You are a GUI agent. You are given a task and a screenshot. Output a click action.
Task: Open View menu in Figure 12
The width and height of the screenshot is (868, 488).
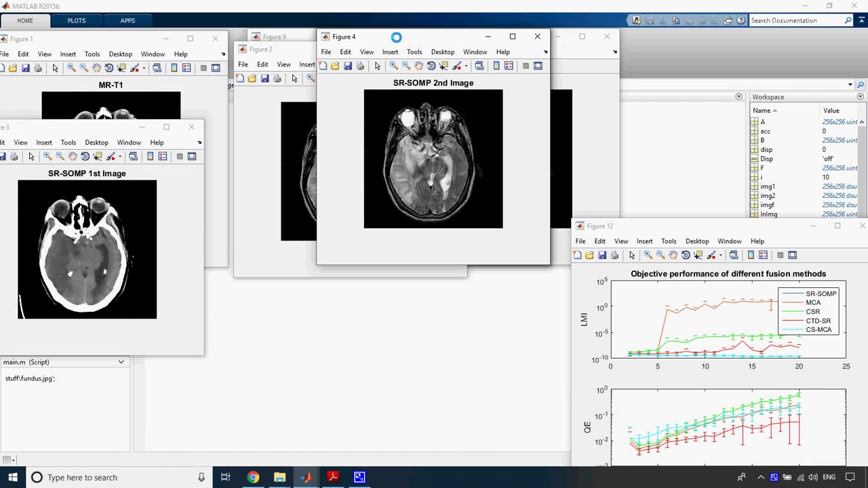(x=621, y=241)
